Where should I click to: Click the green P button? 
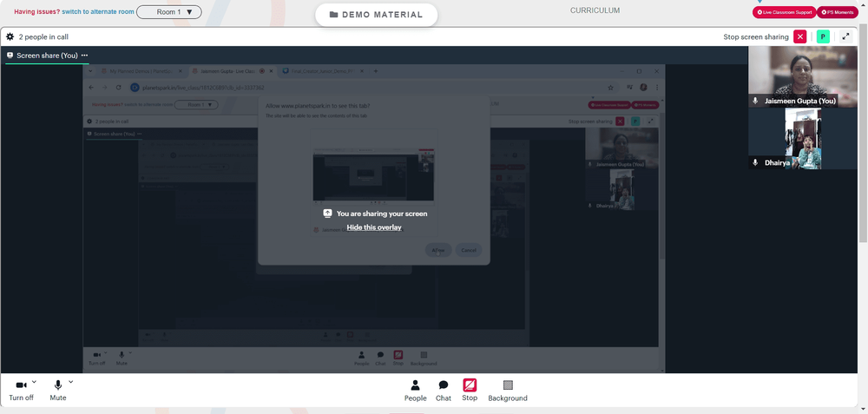823,37
